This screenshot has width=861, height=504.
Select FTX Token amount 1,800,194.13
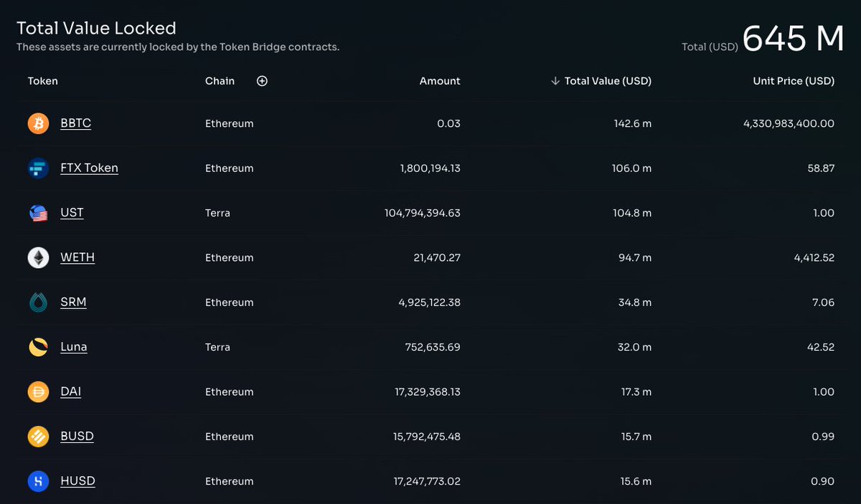coord(430,168)
